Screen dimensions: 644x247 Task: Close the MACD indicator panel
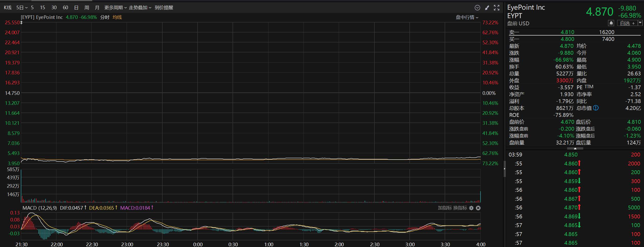pyautogui.click(x=478, y=208)
